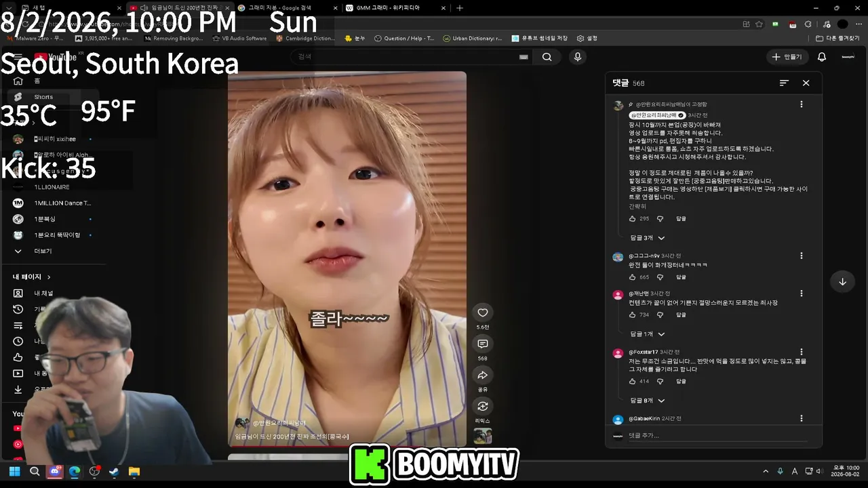Image resolution: width=868 pixels, height=488 pixels.
Task: Open the 설정 bookmark with gear icon
Action: click(x=587, y=39)
